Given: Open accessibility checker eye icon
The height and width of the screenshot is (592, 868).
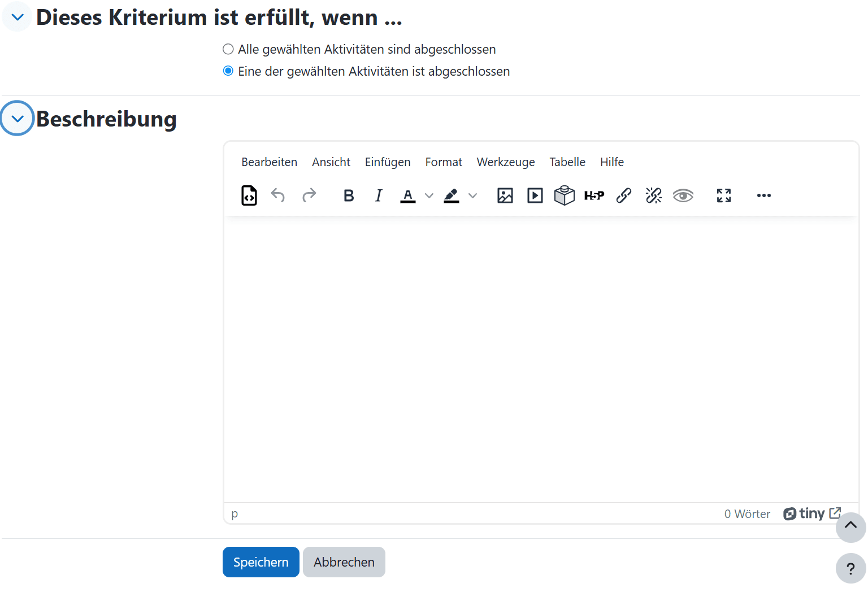Looking at the screenshot, I should click(683, 195).
